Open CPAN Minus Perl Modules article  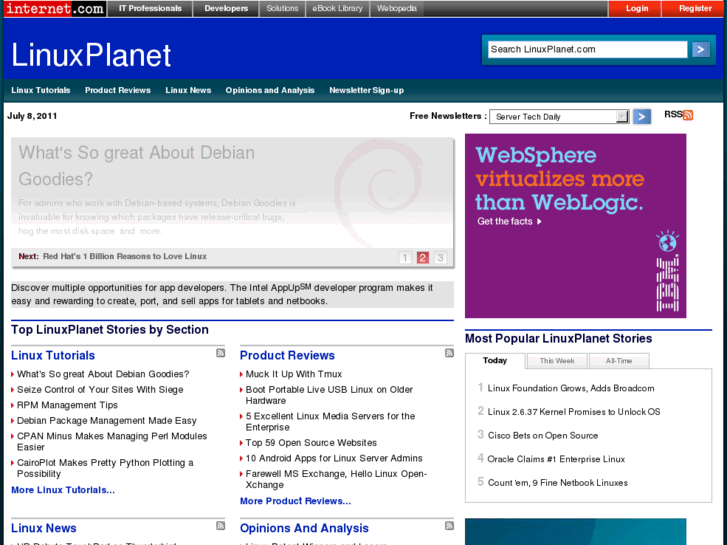coord(112,442)
